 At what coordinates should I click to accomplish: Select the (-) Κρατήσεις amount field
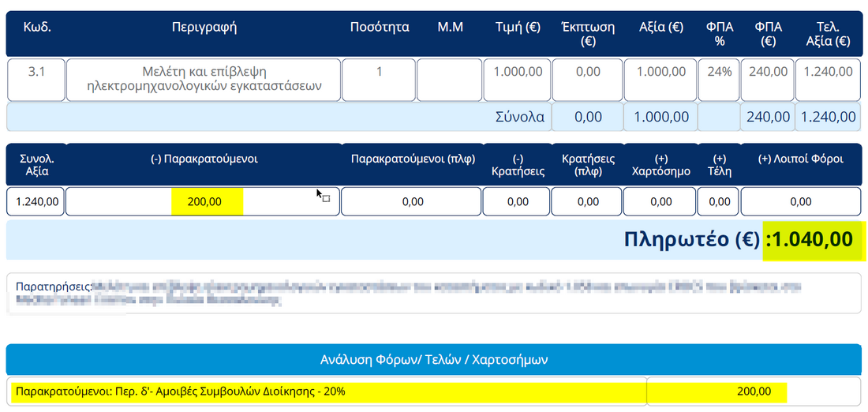coord(516,201)
